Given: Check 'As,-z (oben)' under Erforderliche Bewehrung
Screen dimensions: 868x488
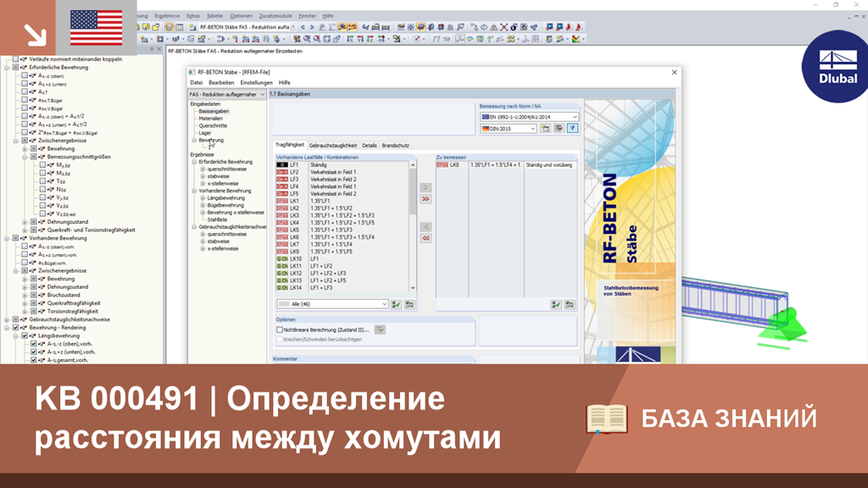Looking at the screenshot, I should (25, 75).
